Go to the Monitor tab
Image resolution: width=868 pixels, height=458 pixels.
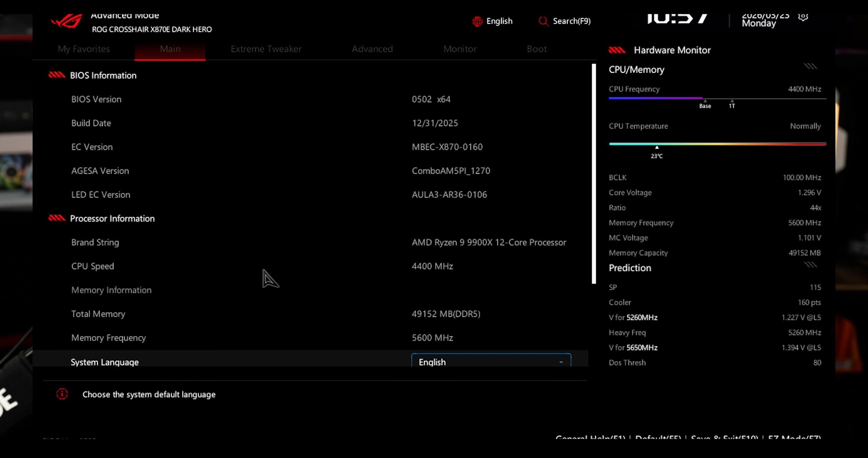tap(460, 49)
